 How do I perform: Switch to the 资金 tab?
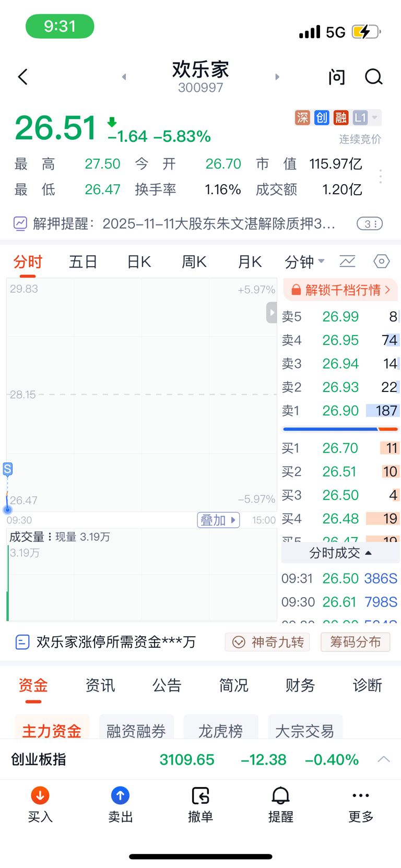[x=33, y=685]
